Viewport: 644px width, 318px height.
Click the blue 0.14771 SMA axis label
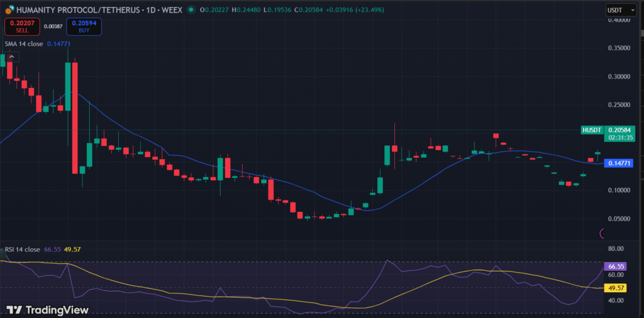[x=618, y=163]
